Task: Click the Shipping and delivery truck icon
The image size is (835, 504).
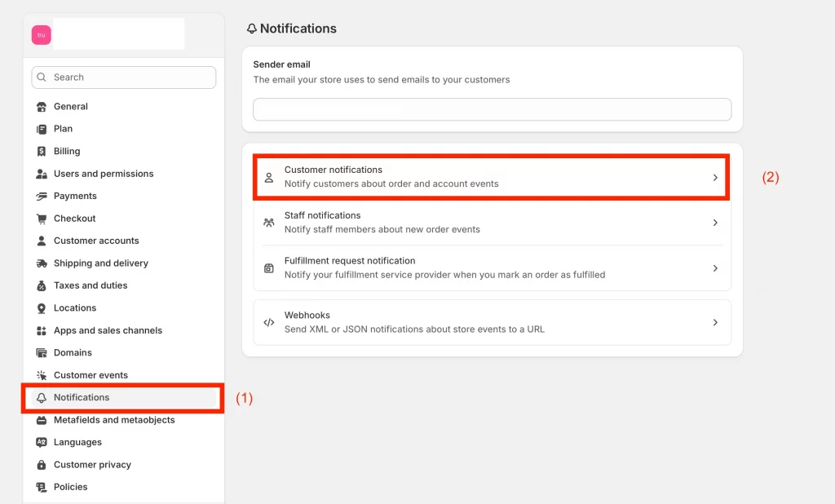Action: pyautogui.click(x=42, y=263)
